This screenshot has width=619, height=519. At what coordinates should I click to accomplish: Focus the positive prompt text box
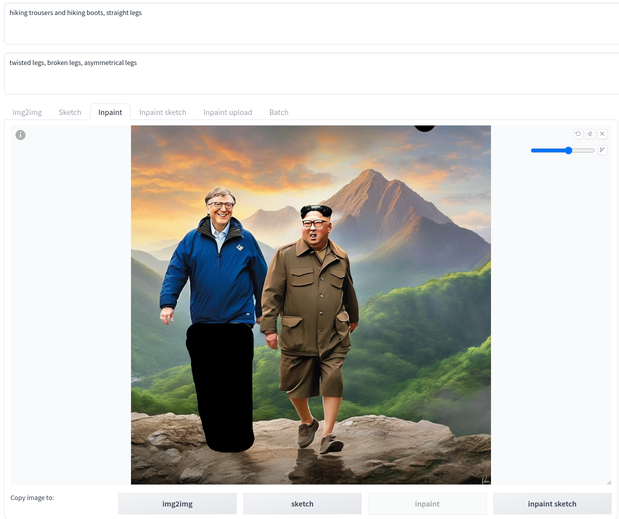[311, 24]
